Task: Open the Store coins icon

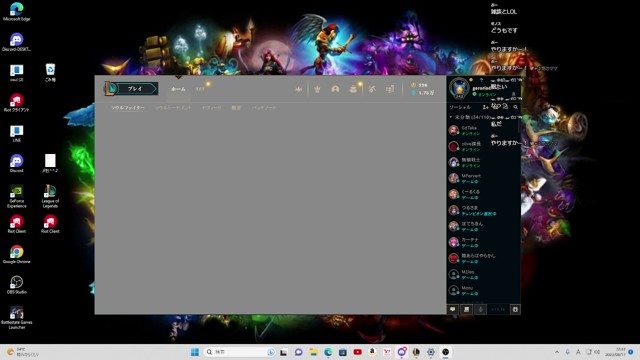Action: coord(390,89)
